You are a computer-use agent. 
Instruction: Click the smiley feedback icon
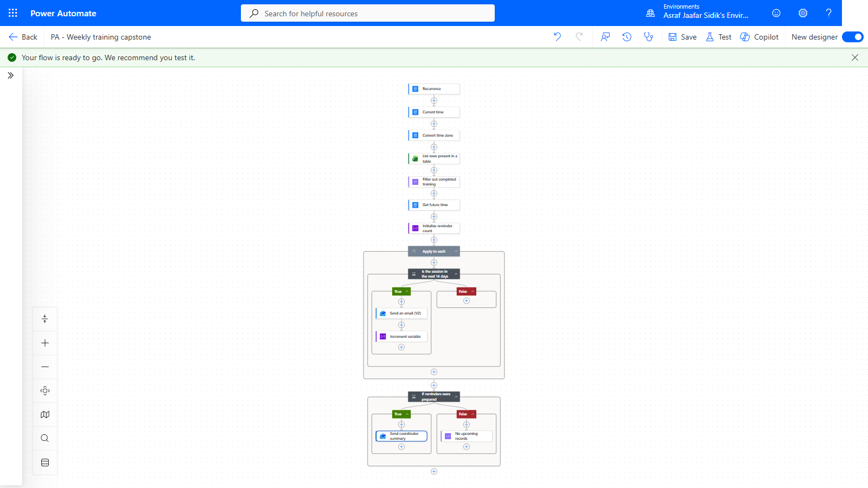(x=776, y=13)
